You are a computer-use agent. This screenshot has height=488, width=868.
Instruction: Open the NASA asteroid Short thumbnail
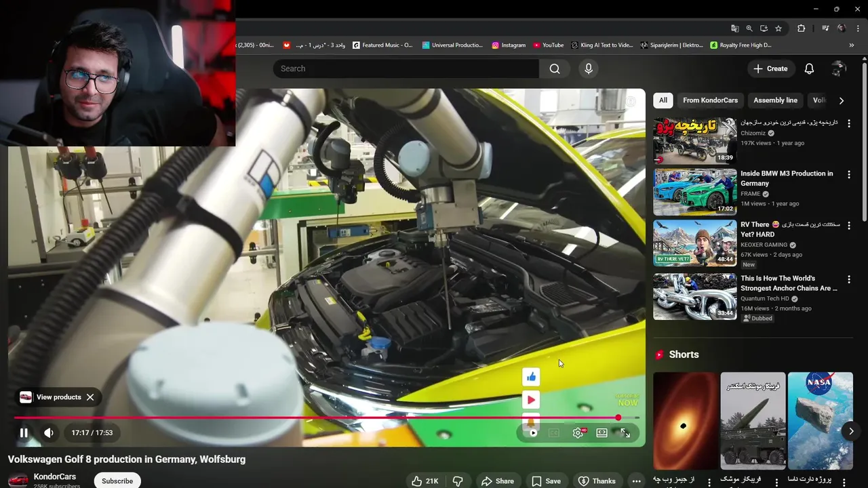point(820,421)
